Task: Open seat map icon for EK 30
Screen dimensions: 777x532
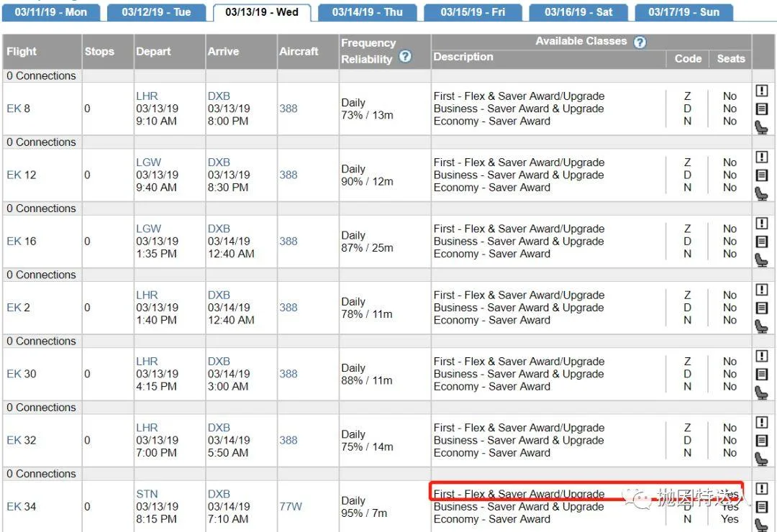Action: [x=761, y=393]
